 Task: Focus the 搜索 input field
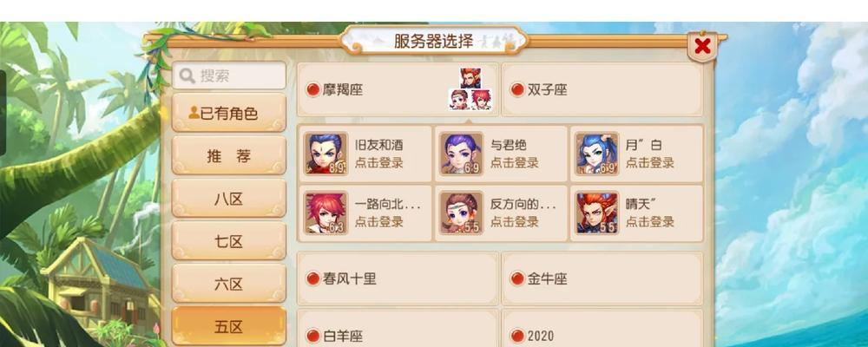pos(228,75)
